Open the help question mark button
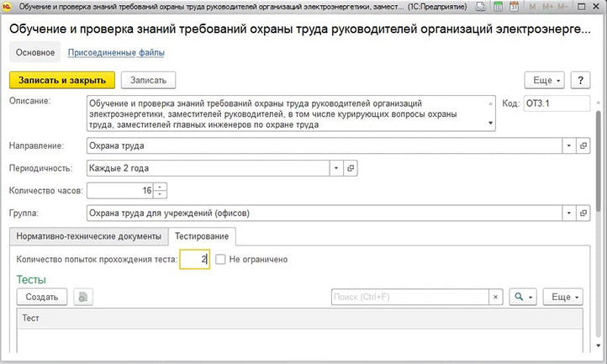The width and height of the screenshot is (607, 364). (580, 80)
